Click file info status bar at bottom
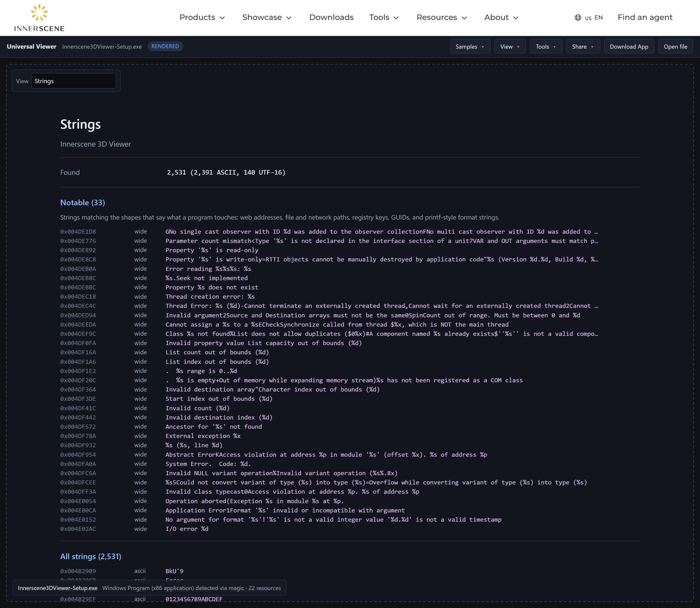This screenshot has height=608, width=700. (149, 588)
